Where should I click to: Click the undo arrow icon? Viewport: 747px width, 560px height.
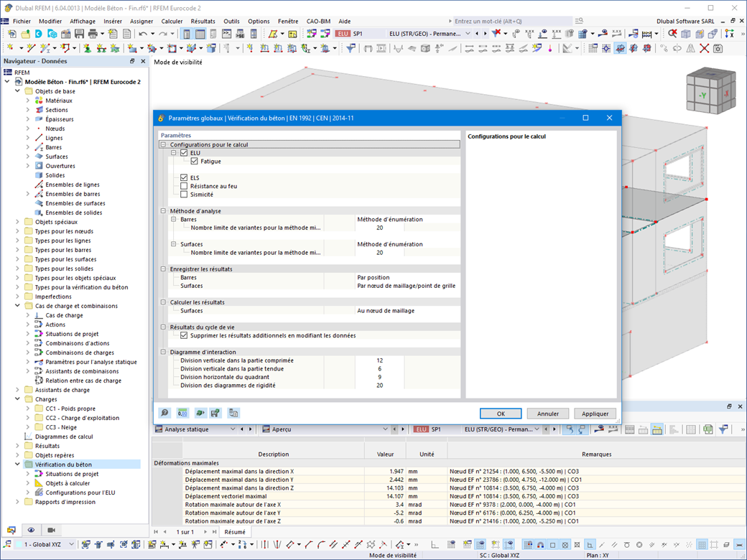click(x=143, y=34)
